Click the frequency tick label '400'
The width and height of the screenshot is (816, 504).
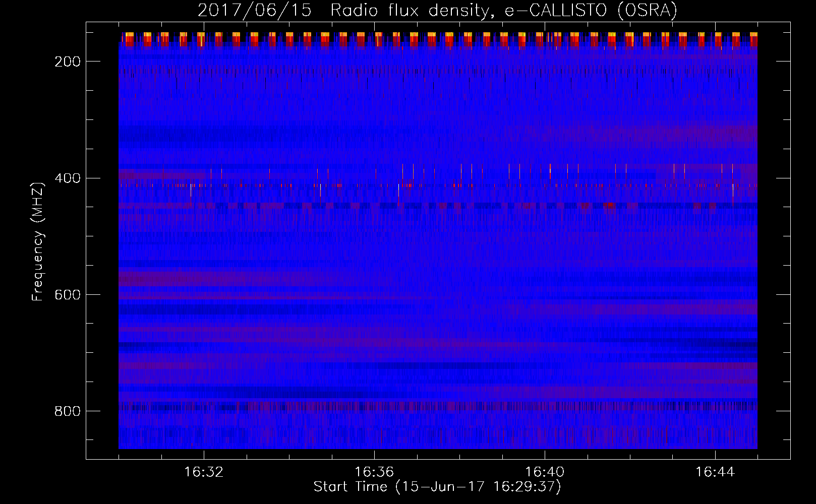point(68,178)
